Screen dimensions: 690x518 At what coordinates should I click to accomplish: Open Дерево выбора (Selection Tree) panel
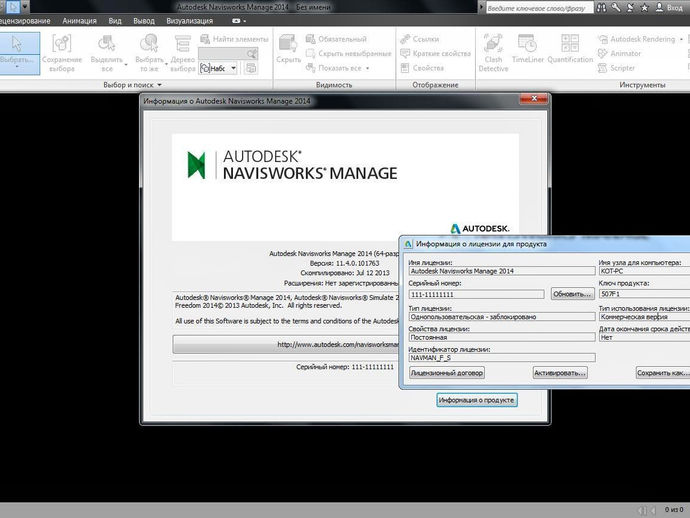pyautogui.click(x=183, y=53)
